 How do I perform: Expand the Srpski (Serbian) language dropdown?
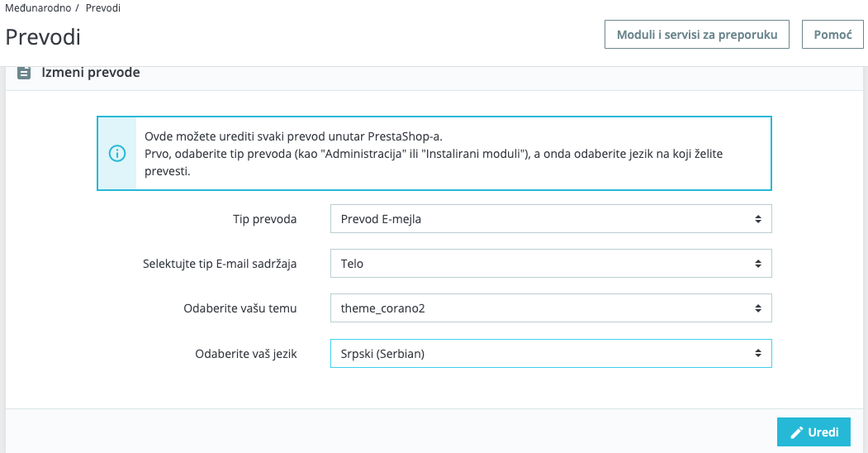coord(550,354)
